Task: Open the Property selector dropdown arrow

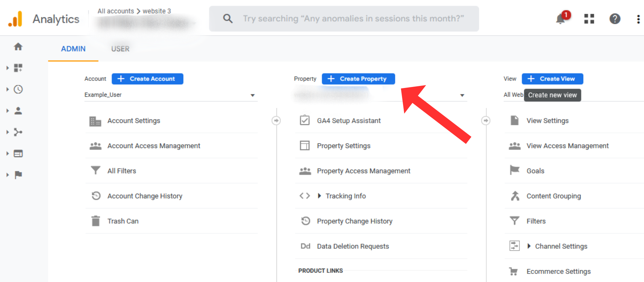Action: [x=462, y=95]
